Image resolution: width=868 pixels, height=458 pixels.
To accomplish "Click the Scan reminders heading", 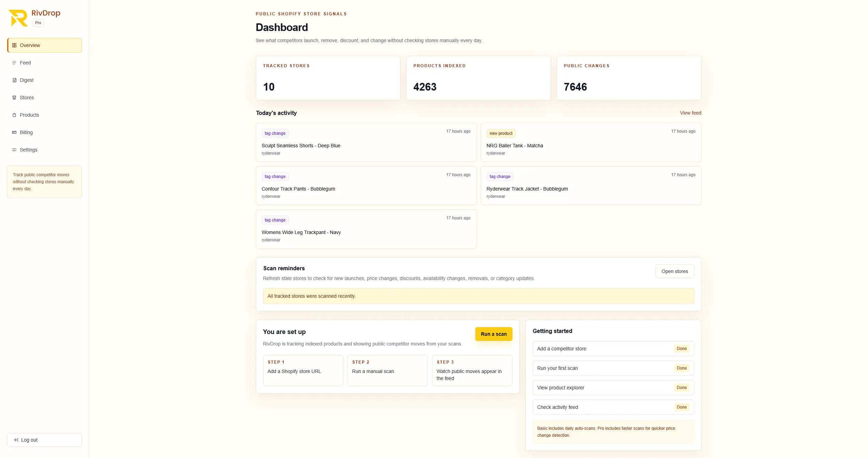I will click(x=284, y=268).
